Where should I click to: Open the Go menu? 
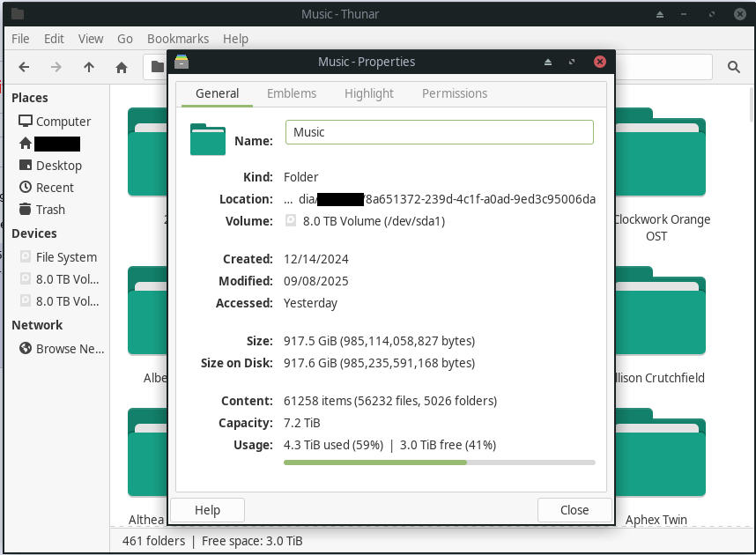125,39
